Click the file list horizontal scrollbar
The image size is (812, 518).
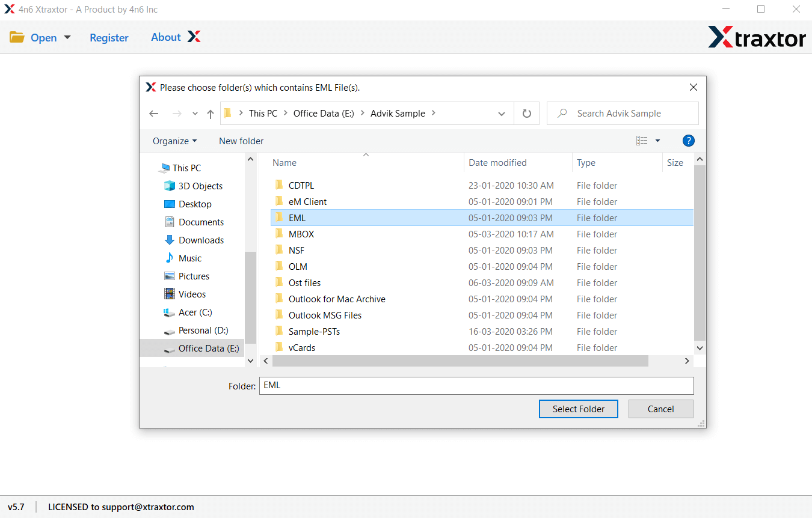tap(460, 361)
